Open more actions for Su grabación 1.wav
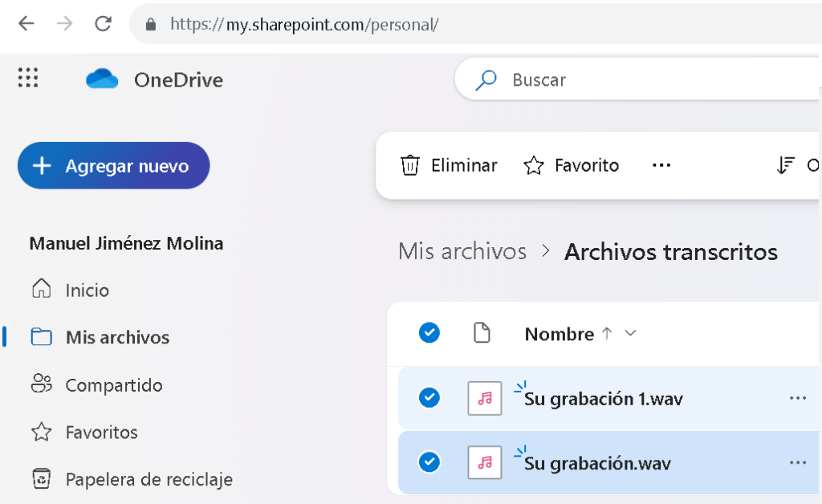 798,398
